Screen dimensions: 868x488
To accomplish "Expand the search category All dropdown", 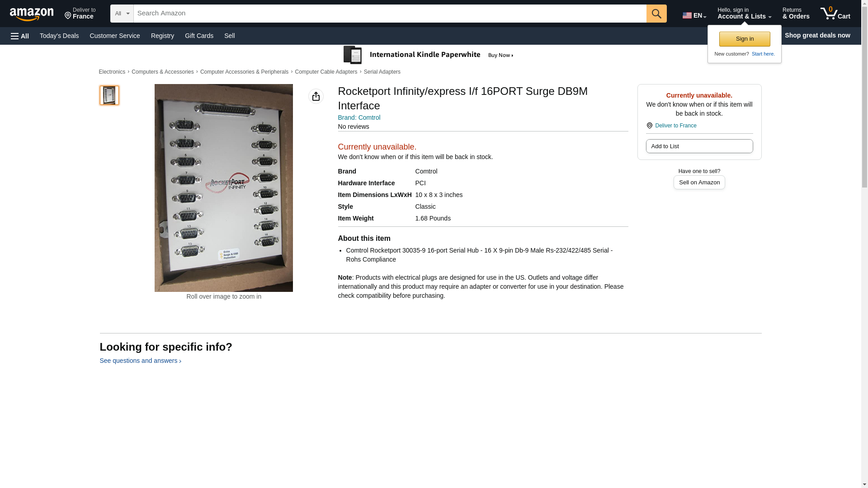I will click(x=122, y=14).
